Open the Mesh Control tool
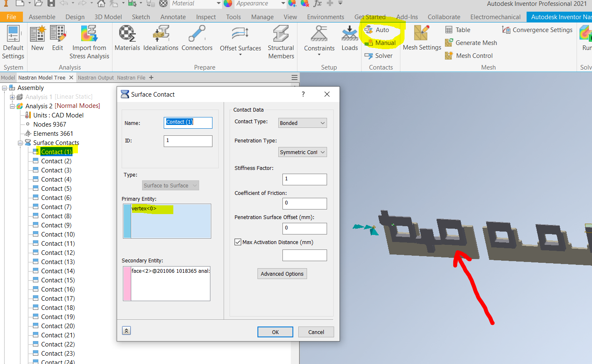This screenshot has height=364, width=592. click(448, 55)
